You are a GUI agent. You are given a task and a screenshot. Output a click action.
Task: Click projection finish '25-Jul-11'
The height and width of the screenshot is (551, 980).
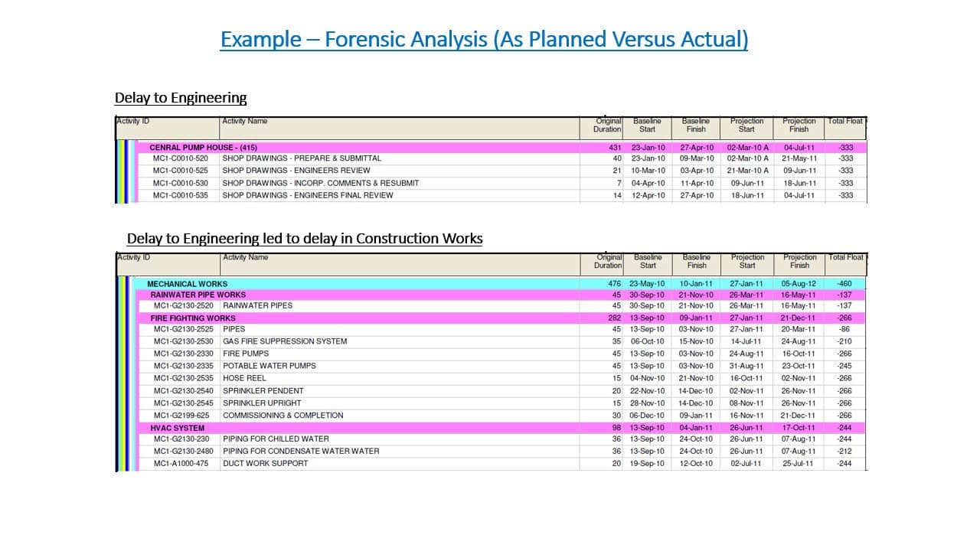click(799, 464)
